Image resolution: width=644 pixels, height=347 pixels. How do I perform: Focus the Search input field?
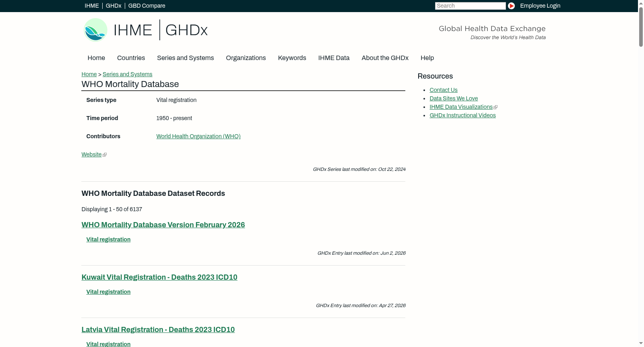tap(470, 6)
